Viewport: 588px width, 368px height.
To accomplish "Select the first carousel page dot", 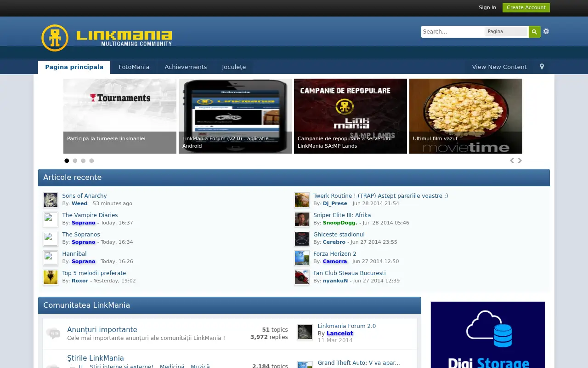I will coord(67,161).
